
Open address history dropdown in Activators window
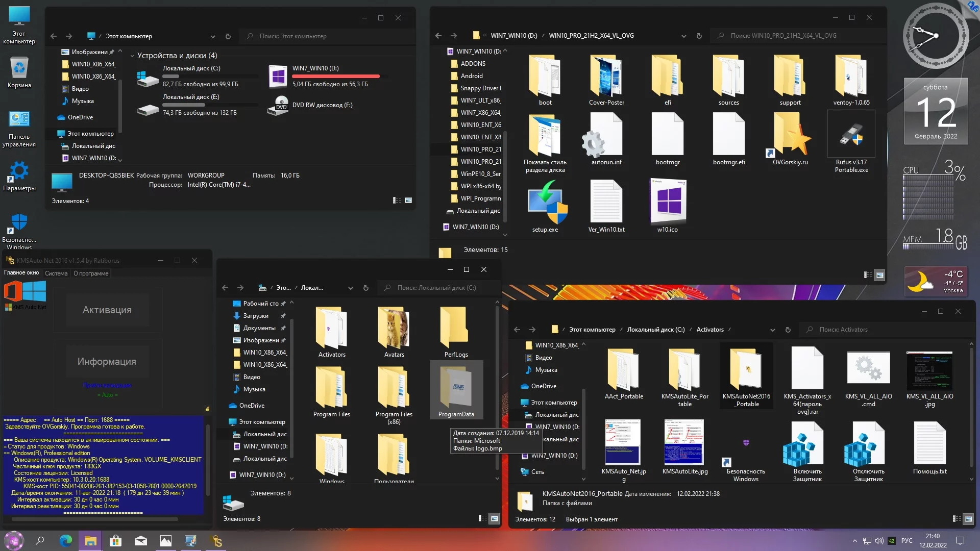coord(772,330)
